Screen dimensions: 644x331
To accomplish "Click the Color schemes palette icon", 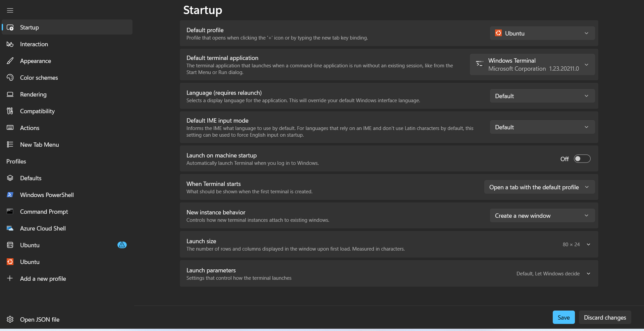I will pyautogui.click(x=10, y=78).
